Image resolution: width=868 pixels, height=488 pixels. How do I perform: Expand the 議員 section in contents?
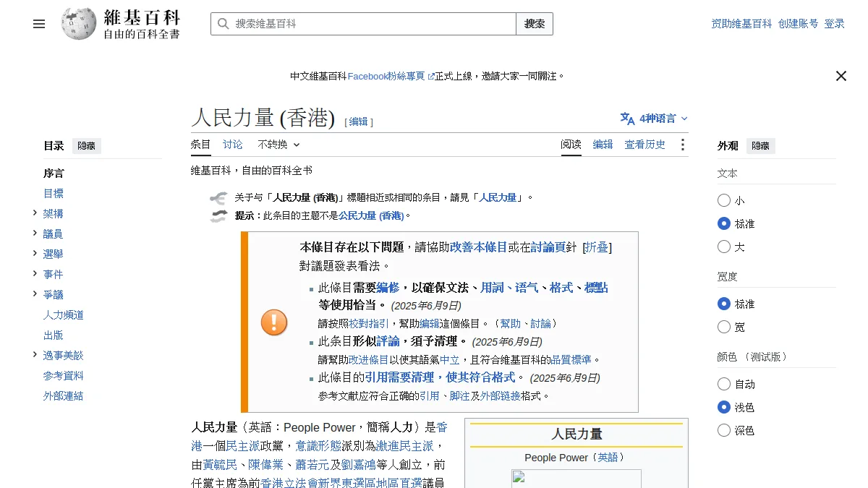pyautogui.click(x=35, y=233)
